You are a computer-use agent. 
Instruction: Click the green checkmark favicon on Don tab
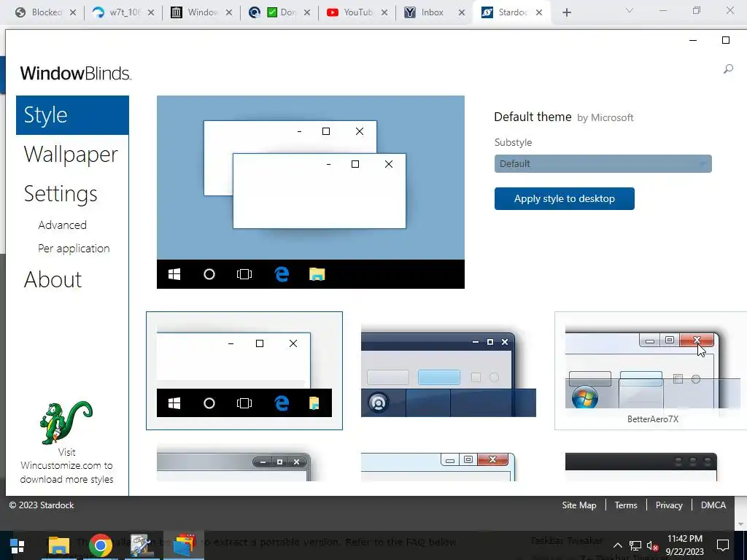point(272,12)
